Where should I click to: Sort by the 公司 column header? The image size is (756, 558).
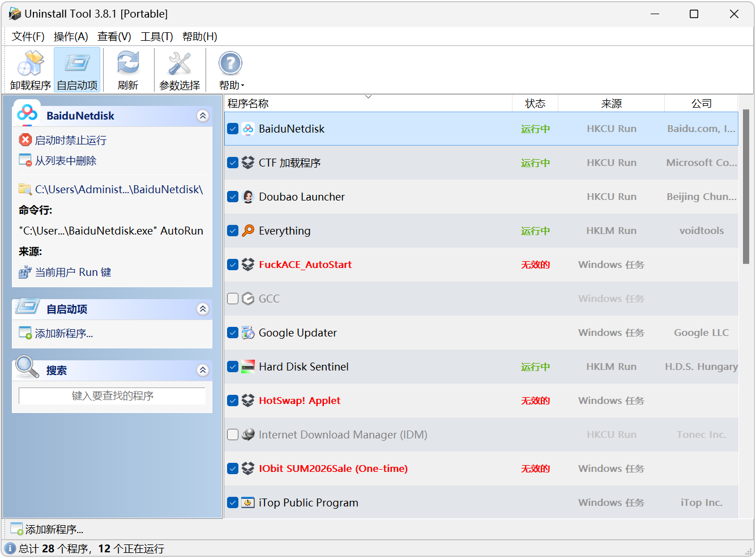[x=702, y=103]
